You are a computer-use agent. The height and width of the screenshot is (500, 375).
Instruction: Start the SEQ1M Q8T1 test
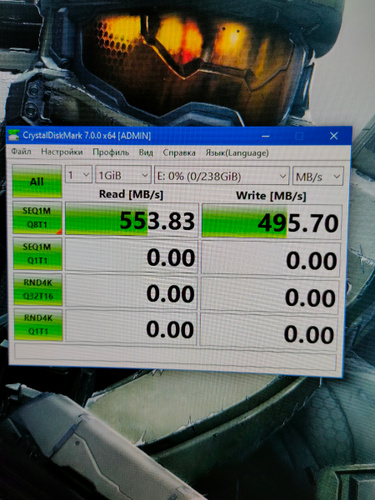[37, 218]
